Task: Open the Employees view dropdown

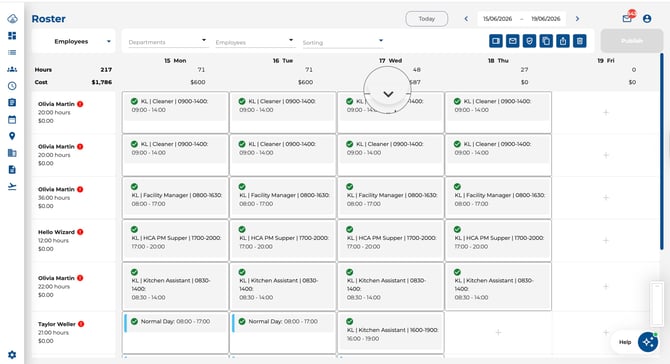Action: pos(73,41)
